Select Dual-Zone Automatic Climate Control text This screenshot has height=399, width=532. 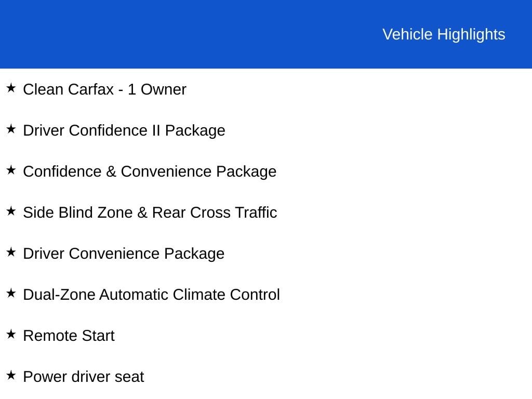click(151, 295)
